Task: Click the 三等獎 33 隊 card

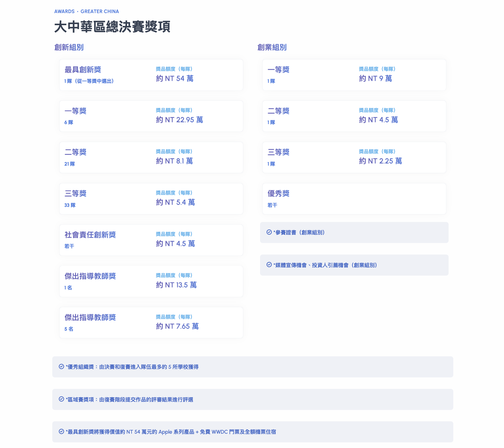Action: coord(151,199)
